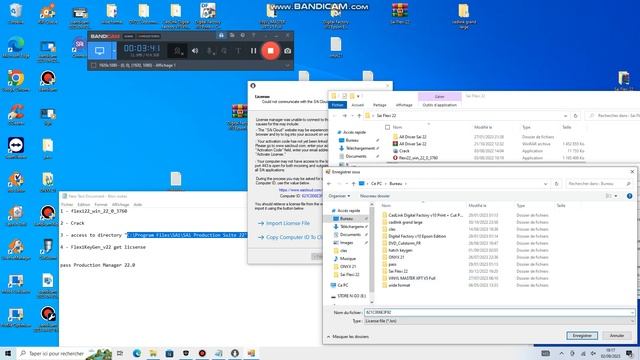
Task: Click Windows Start button
Action: [8, 353]
